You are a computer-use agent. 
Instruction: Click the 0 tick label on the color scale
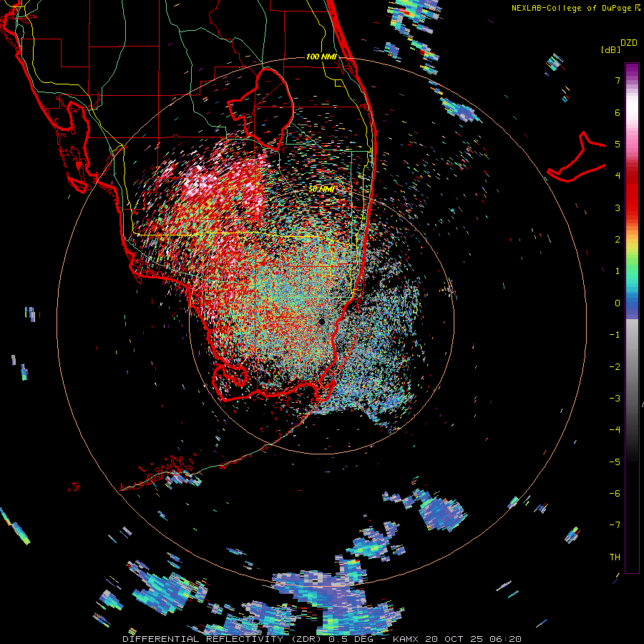click(618, 303)
